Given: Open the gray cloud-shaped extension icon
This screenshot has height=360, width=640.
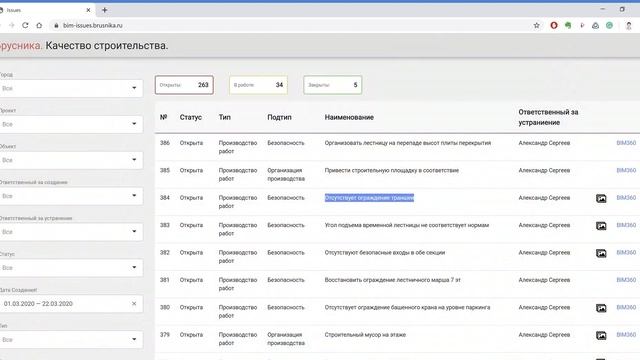Looking at the screenshot, I should [x=596, y=25].
